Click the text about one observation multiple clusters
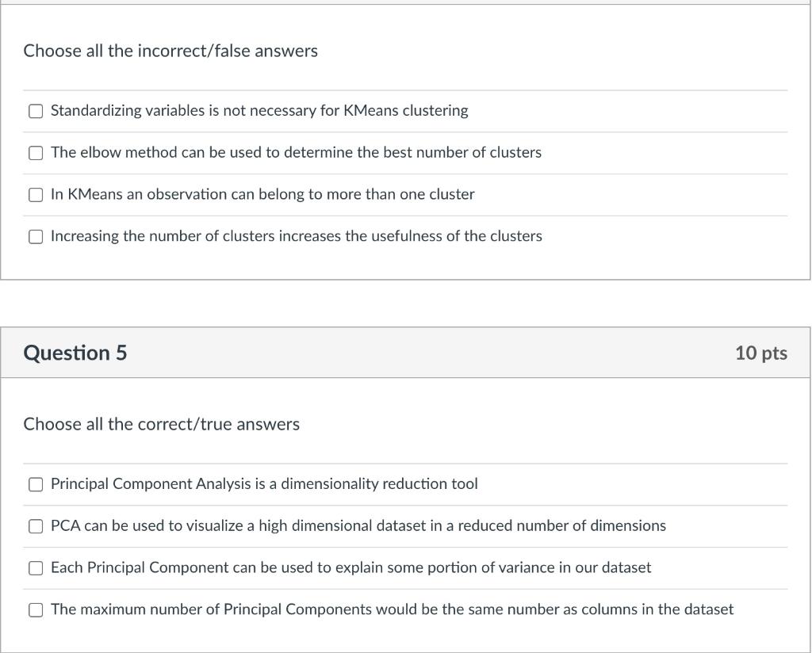 tap(262, 194)
